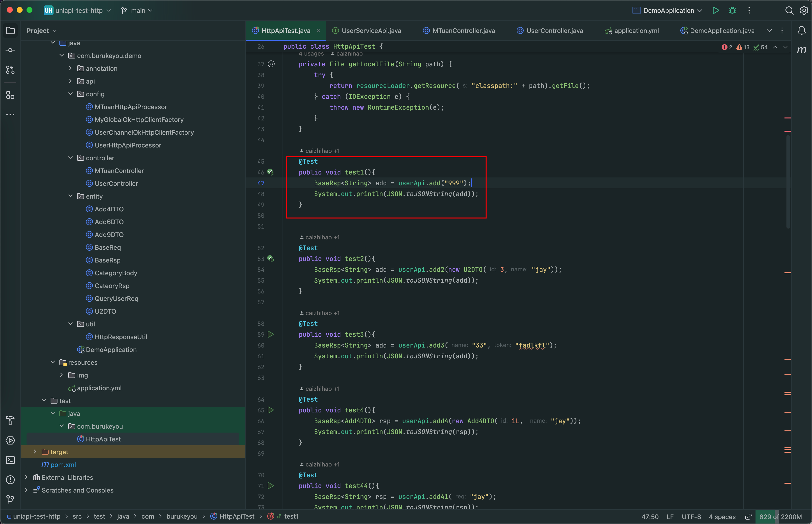812x524 pixels.
Task: Toggle read-only lock icon in status bar
Action: [748, 517]
